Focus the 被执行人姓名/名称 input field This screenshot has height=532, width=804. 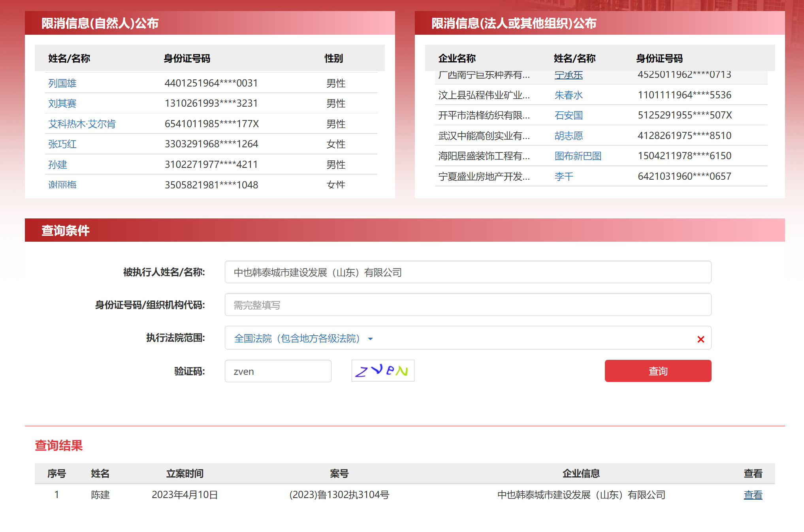[468, 272]
